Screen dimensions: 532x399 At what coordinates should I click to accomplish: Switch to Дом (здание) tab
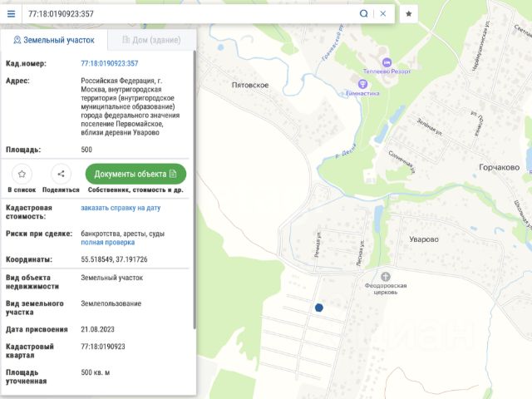151,40
